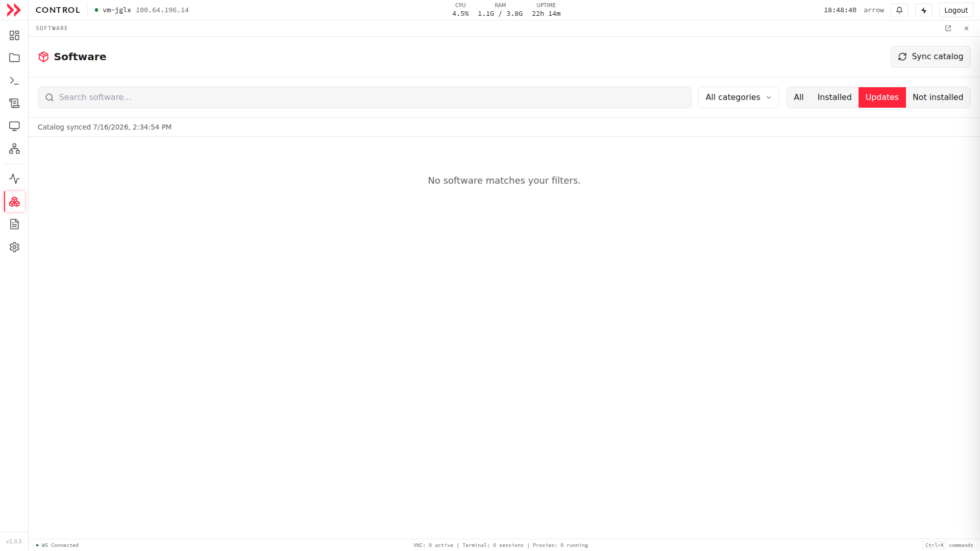
Task: Click the Proxies: 0 running status entry
Action: tap(560, 545)
